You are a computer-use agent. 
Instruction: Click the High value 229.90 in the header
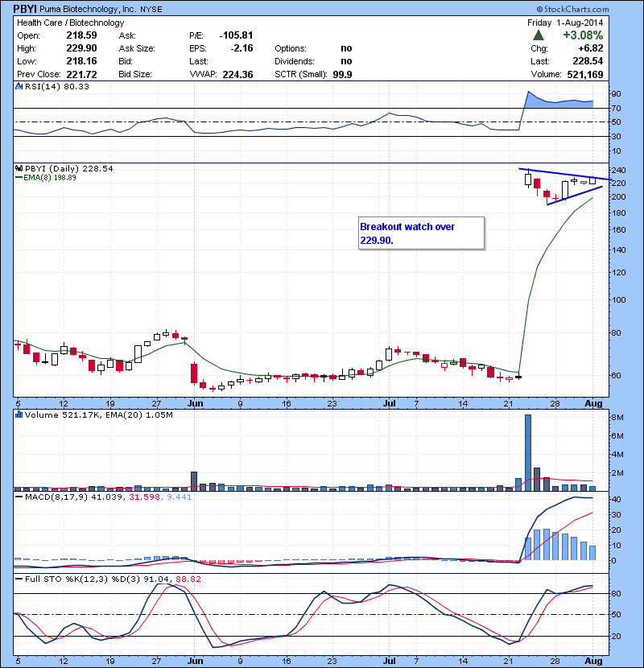point(81,48)
